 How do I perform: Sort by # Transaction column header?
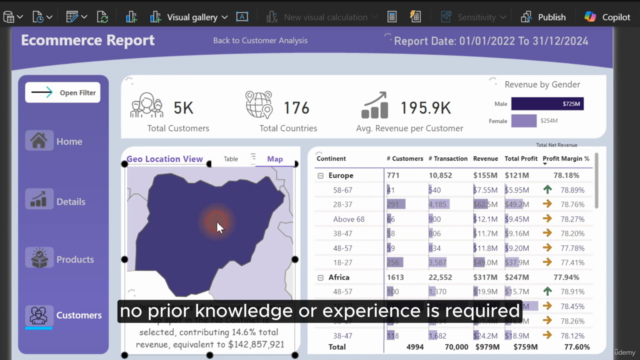[448, 158]
